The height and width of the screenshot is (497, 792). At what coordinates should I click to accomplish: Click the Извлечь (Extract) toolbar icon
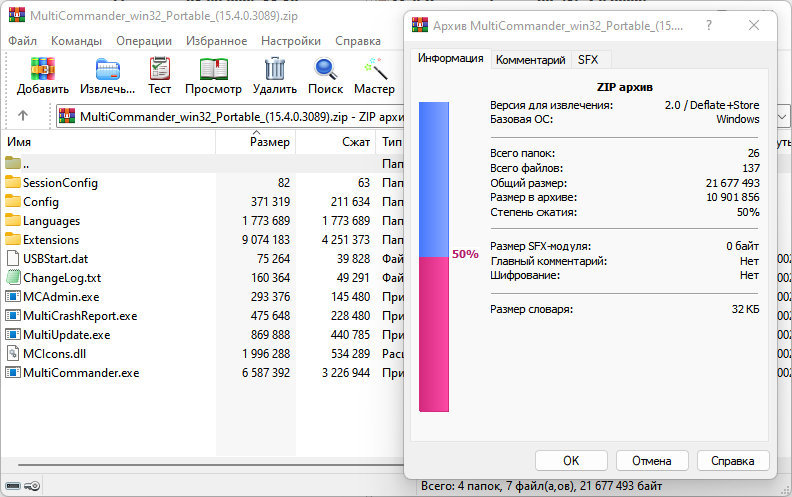108,69
